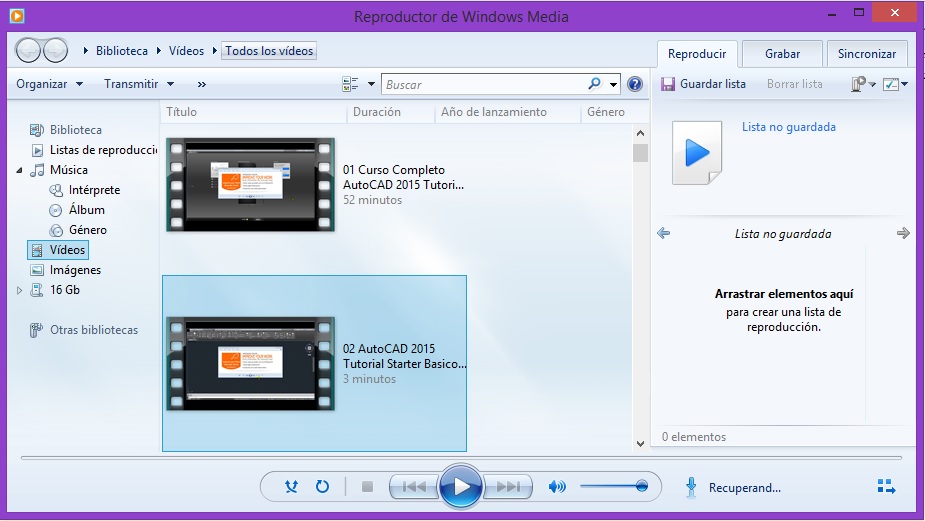This screenshot has width=925, height=521.
Task: Mute the volume speaker icon
Action: [x=557, y=487]
